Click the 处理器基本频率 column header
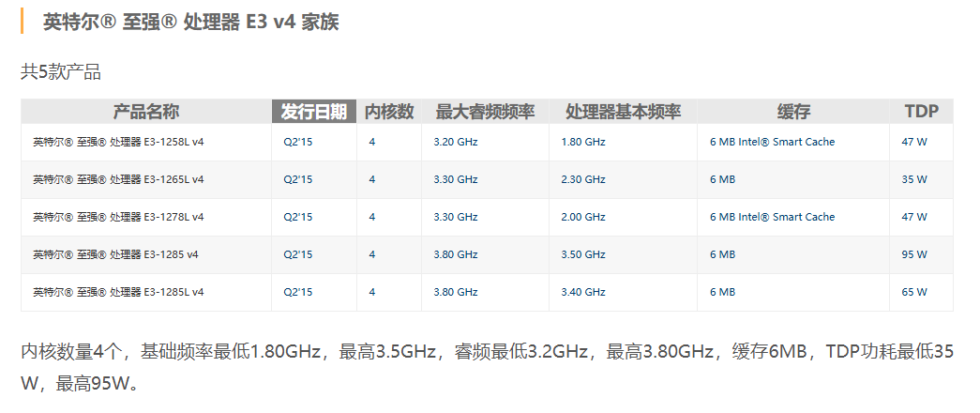The height and width of the screenshot is (413, 980). tap(623, 112)
